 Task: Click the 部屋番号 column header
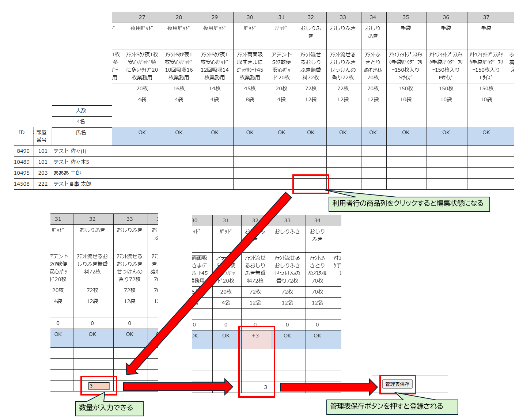[x=42, y=136]
